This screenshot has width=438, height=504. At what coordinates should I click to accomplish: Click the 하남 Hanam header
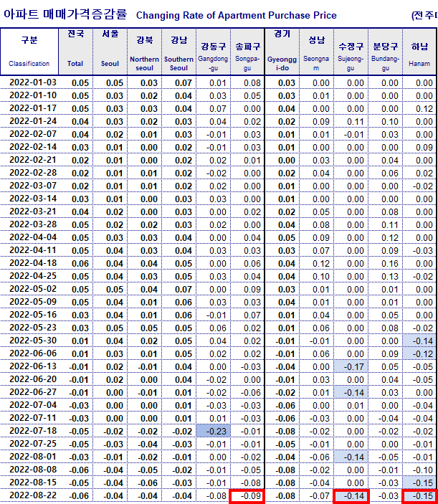pos(419,52)
